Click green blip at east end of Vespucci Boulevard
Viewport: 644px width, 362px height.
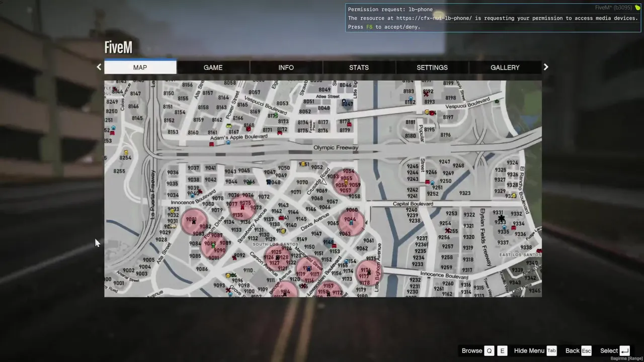[497, 102]
